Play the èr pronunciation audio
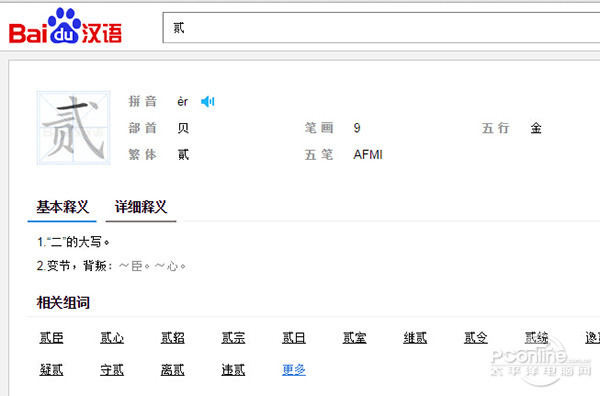 click(x=208, y=102)
